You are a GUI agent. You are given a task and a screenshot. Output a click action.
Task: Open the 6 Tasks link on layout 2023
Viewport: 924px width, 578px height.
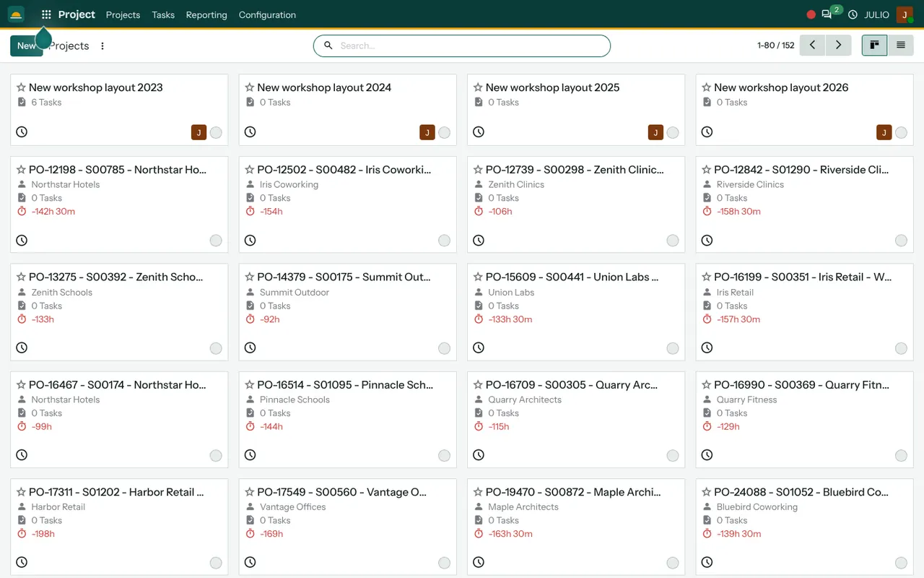pos(46,103)
